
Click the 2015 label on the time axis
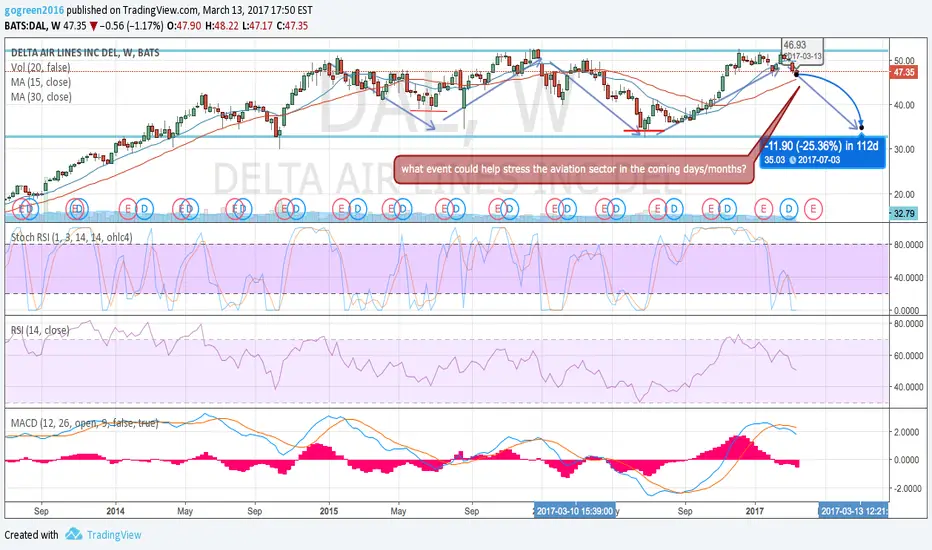click(x=329, y=511)
